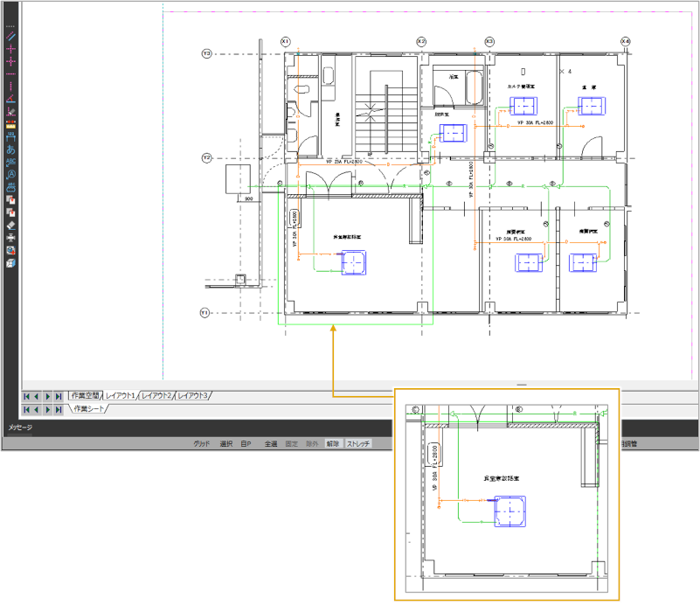Click the 全選 select-all status button
Image resolution: width=700 pixels, height=605 pixels.
coord(270,444)
